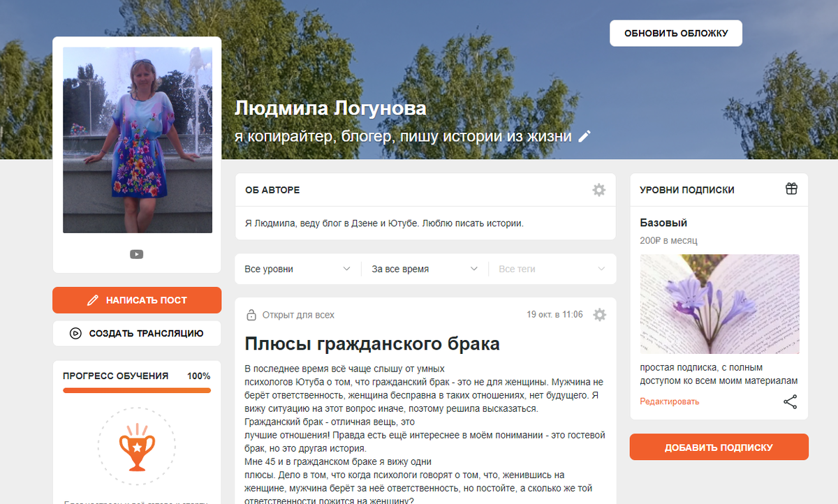Start 'Создать трансляцию'
This screenshot has height=504, width=838.
[x=137, y=333]
